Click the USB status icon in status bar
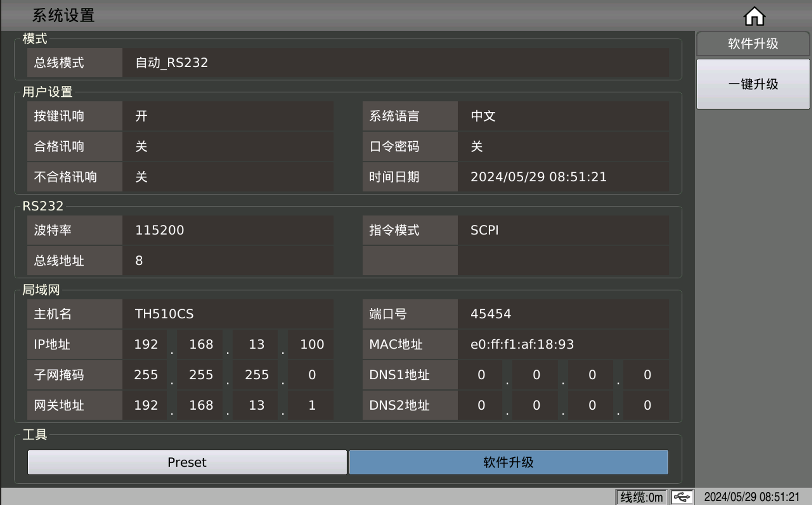 683,497
